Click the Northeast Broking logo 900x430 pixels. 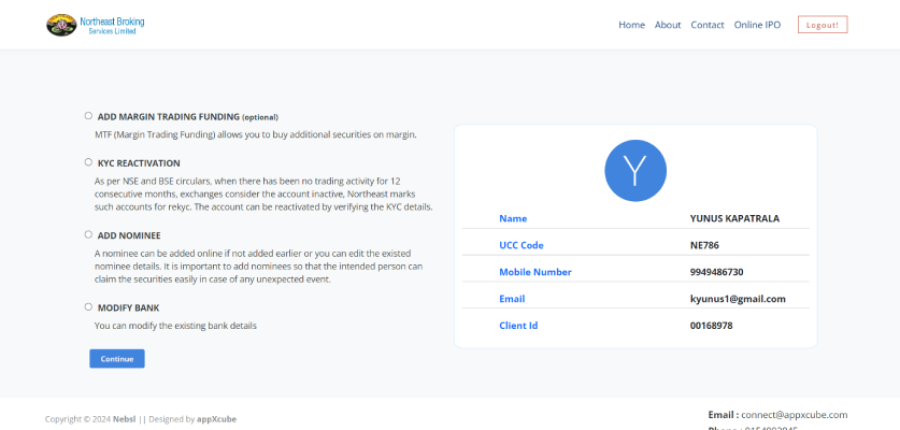point(62,25)
